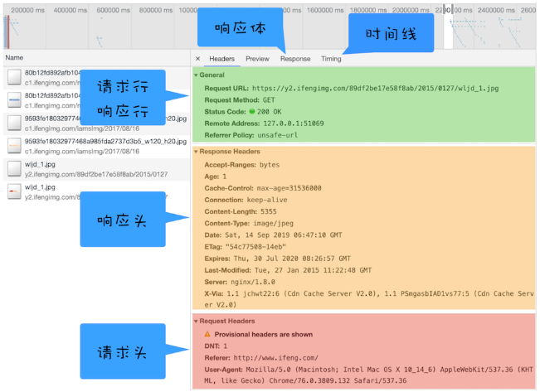Collapse the Request Headers section

pyautogui.click(x=196, y=321)
